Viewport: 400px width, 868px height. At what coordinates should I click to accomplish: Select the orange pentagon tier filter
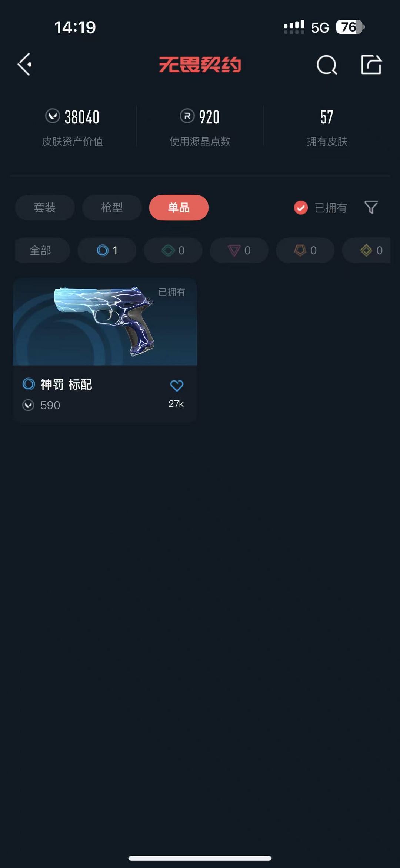tap(305, 250)
